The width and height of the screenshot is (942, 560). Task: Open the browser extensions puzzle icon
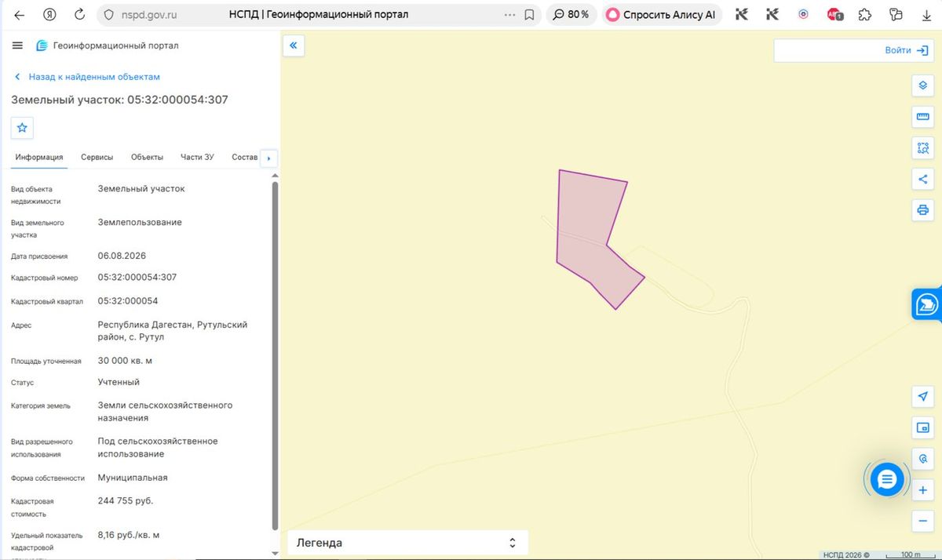point(865,14)
